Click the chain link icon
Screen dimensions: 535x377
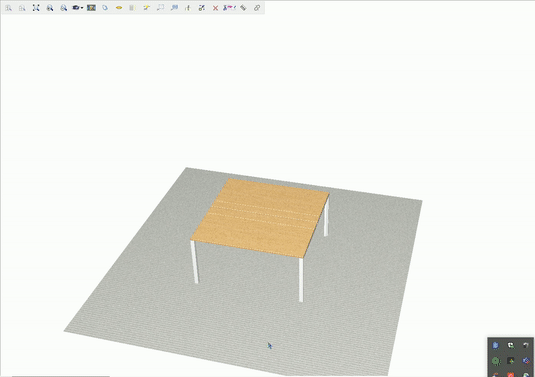257,8
